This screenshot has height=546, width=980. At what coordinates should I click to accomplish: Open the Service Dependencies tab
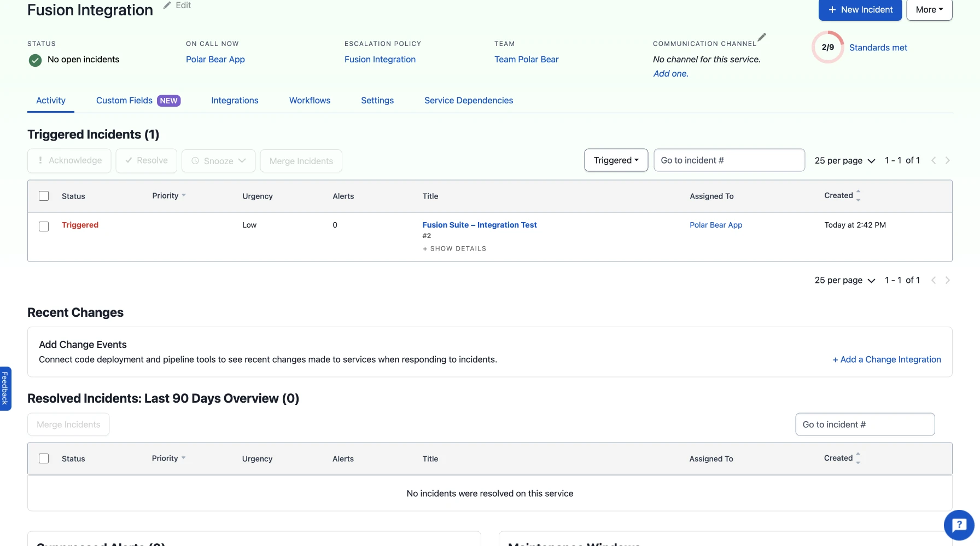pyautogui.click(x=468, y=101)
